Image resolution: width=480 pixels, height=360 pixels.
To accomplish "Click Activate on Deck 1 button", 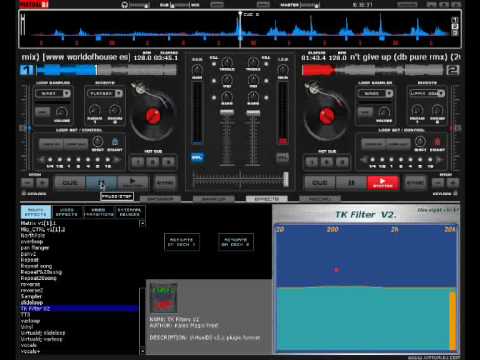I will point(182,242).
